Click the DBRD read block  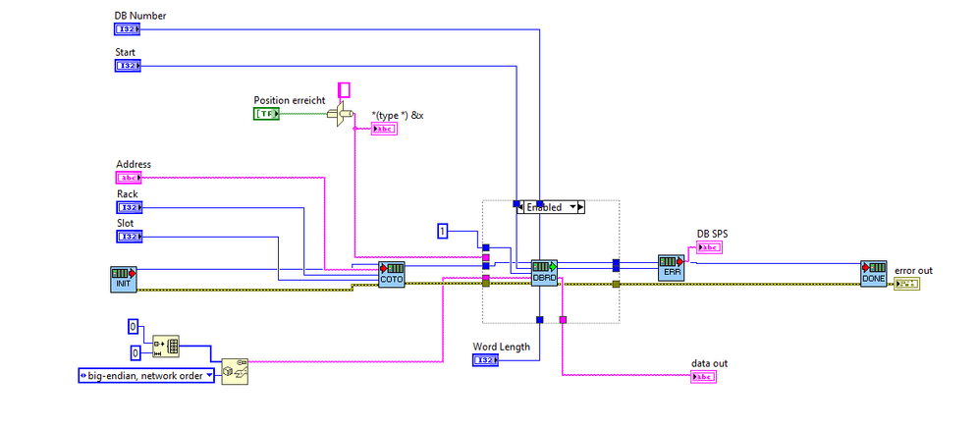[x=544, y=273]
